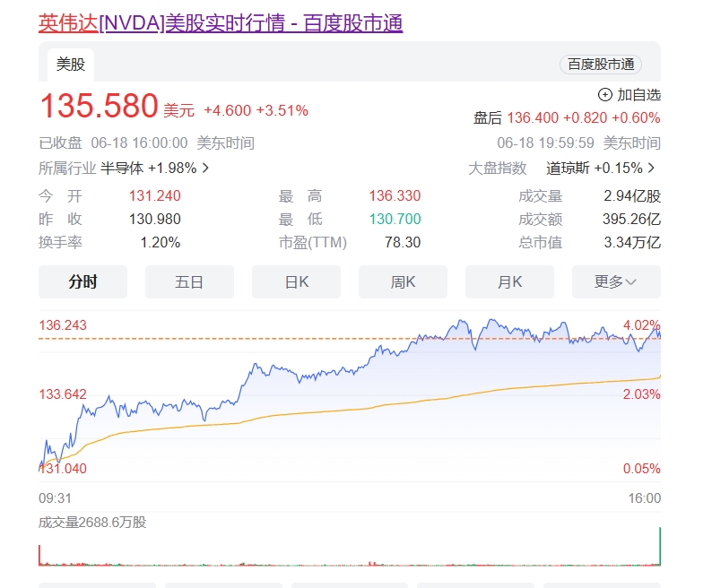Click the 2.03% chart axis label
The width and height of the screenshot is (712, 588).
(x=642, y=393)
